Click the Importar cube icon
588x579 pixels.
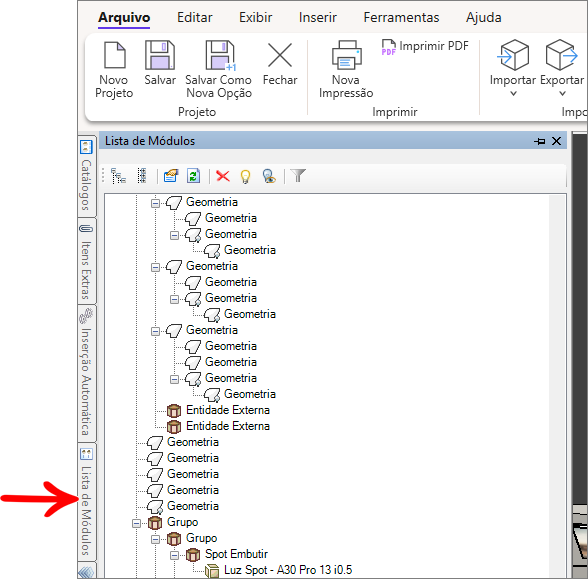(x=513, y=55)
